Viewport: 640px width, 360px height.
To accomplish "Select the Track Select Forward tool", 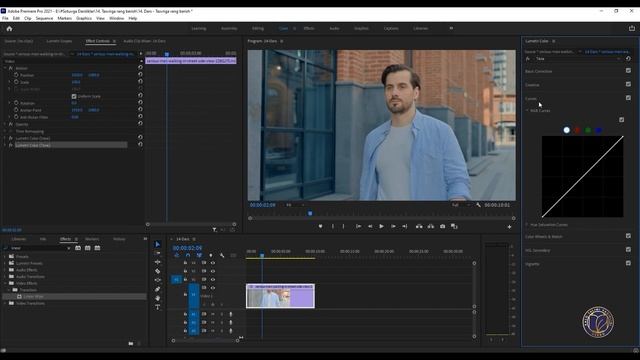I will tap(158, 253).
